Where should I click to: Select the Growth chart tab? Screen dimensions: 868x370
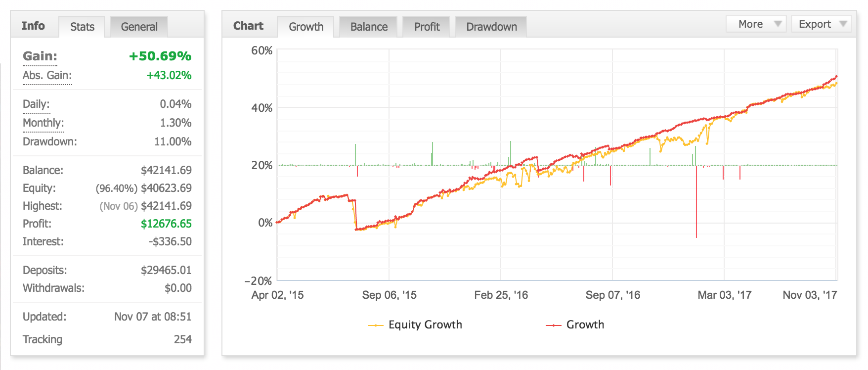(x=306, y=27)
